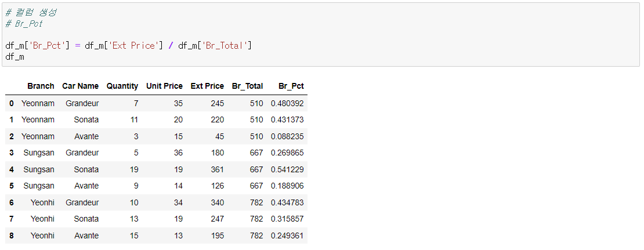Click Ext Price value 180

click(x=218, y=153)
